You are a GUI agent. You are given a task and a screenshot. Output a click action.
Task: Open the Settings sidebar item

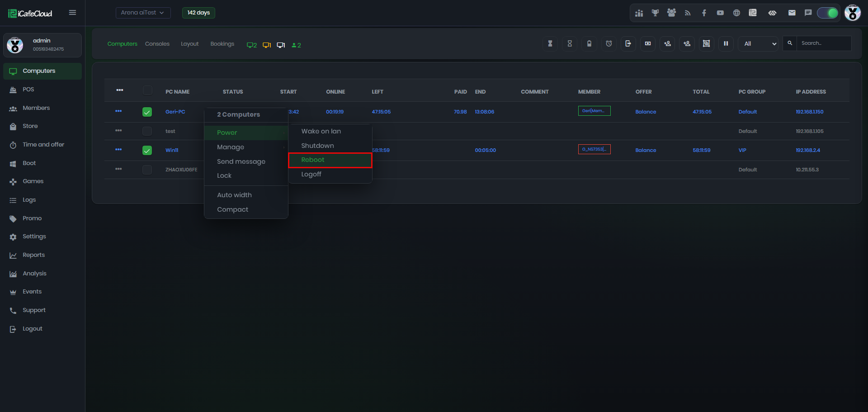(x=42, y=237)
